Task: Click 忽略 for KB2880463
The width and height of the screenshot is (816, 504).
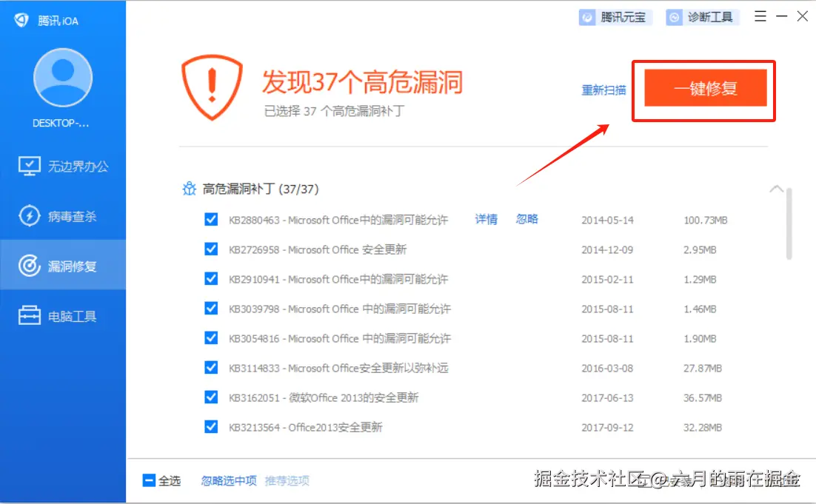Action: [526, 220]
